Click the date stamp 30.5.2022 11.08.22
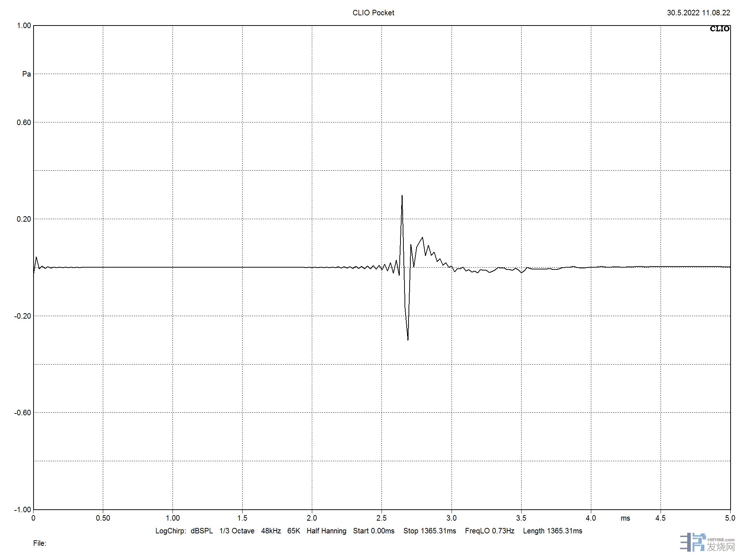This screenshot has height=560, width=747. click(698, 13)
